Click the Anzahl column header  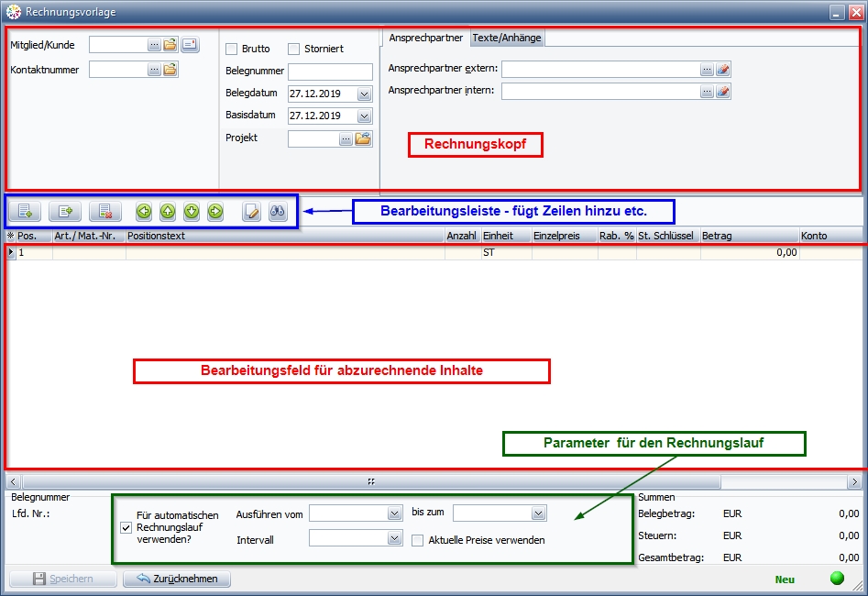click(x=463, y=236)
